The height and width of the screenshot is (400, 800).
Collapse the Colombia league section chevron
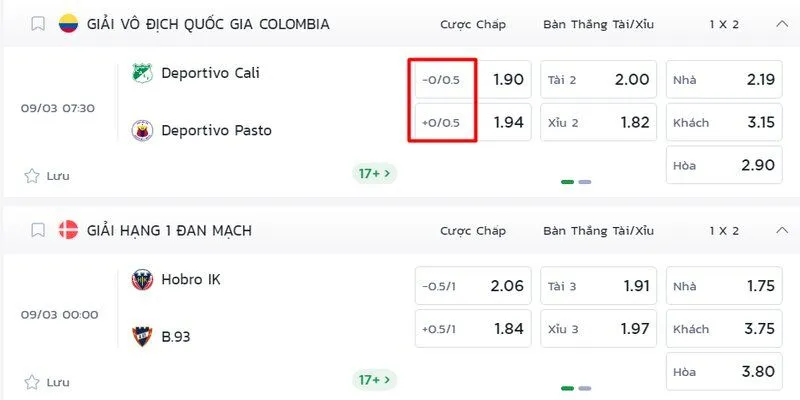coord(780,24)
